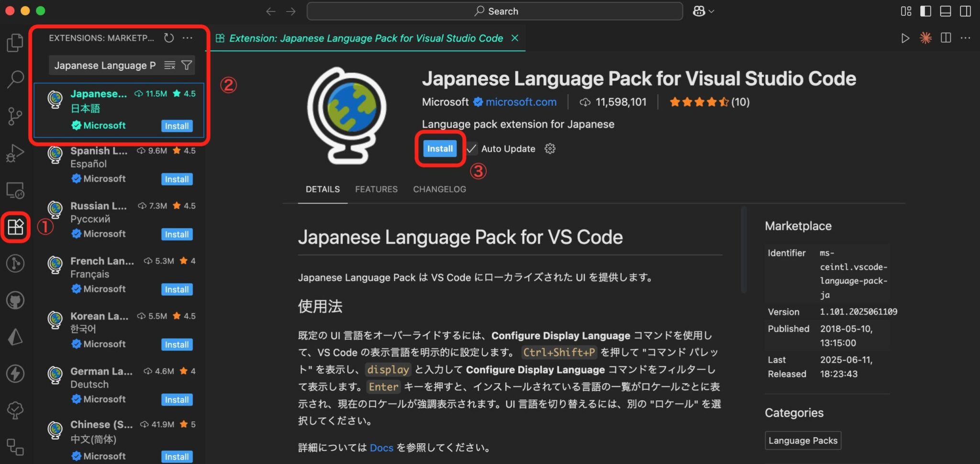Open the GitHub view in the sidebar
Image resolution: width=980 pixels, height=464 pixels.
tap(15, 300)
